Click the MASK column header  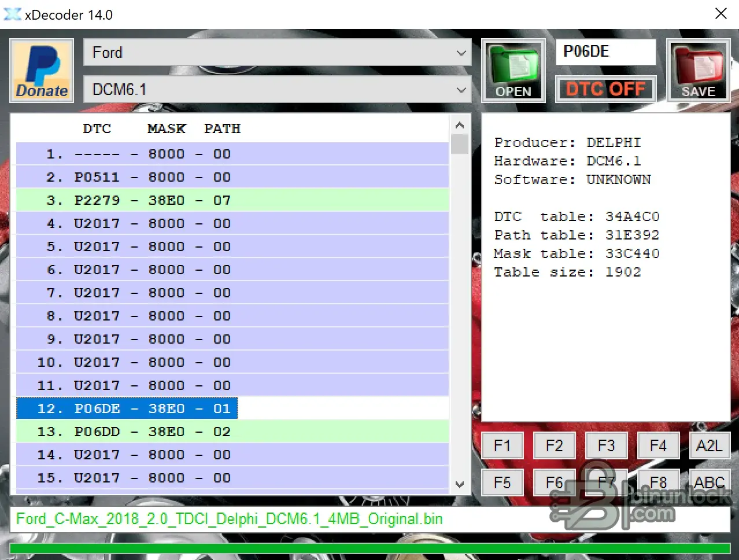167,128
